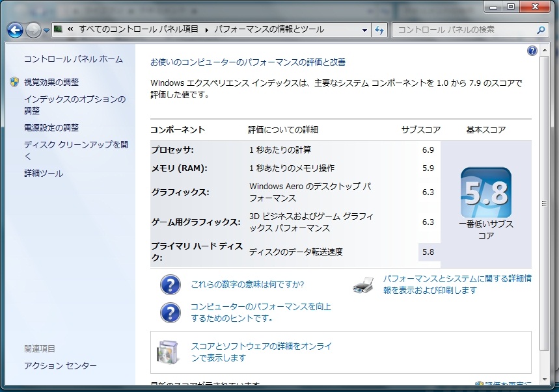Open 視覚効果の調整 link
This screenshot has height=392, width=559.
pyautogui.click(x=51, y=83)
